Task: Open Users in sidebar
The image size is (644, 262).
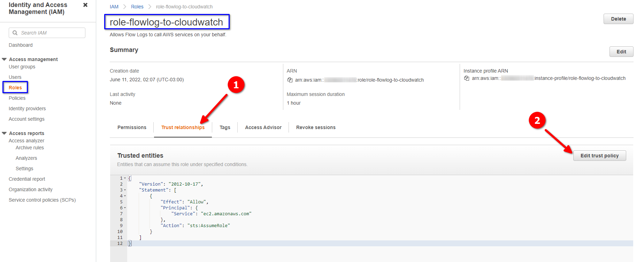Action: pos(15,77)
